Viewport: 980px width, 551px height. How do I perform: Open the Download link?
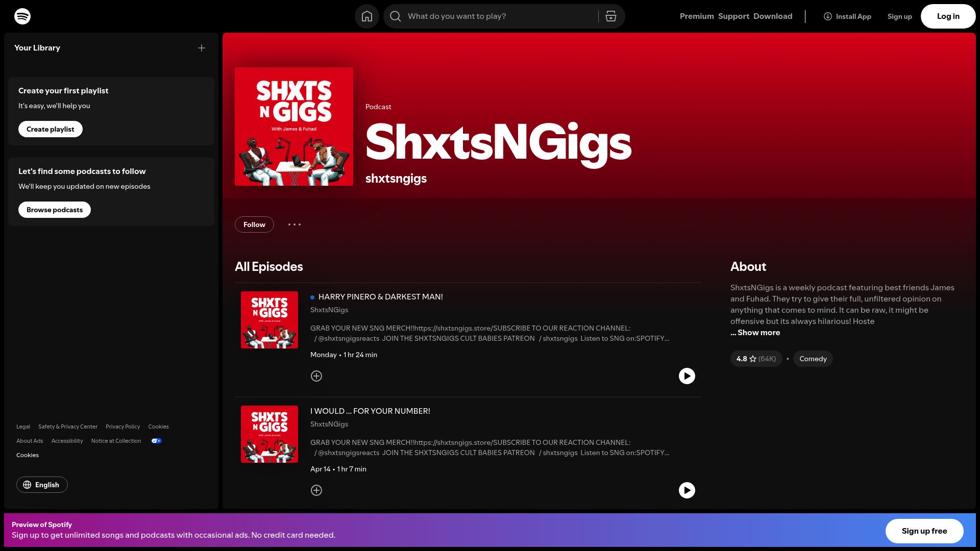(773, 16)
